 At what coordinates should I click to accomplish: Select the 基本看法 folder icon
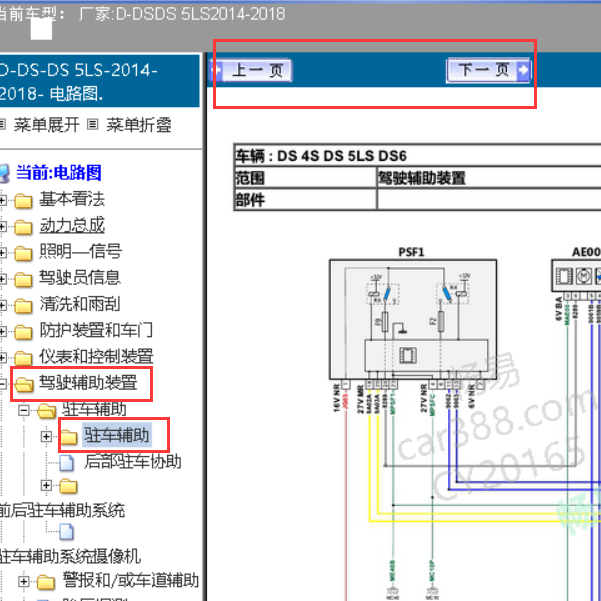point(23,200)
